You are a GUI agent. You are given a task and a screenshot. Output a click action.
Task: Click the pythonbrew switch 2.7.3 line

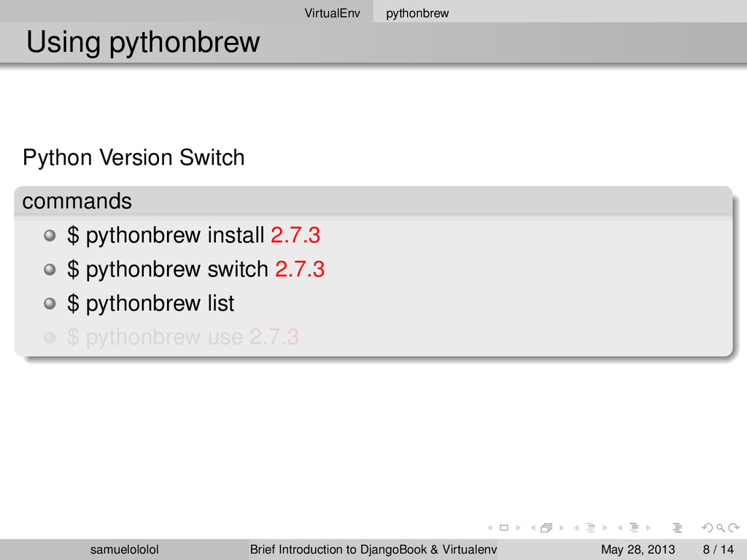click(x=196, y=270)
